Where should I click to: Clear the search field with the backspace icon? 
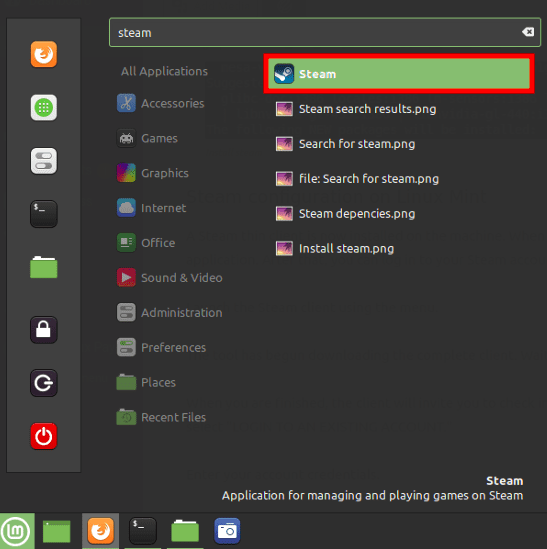[528, 32]
